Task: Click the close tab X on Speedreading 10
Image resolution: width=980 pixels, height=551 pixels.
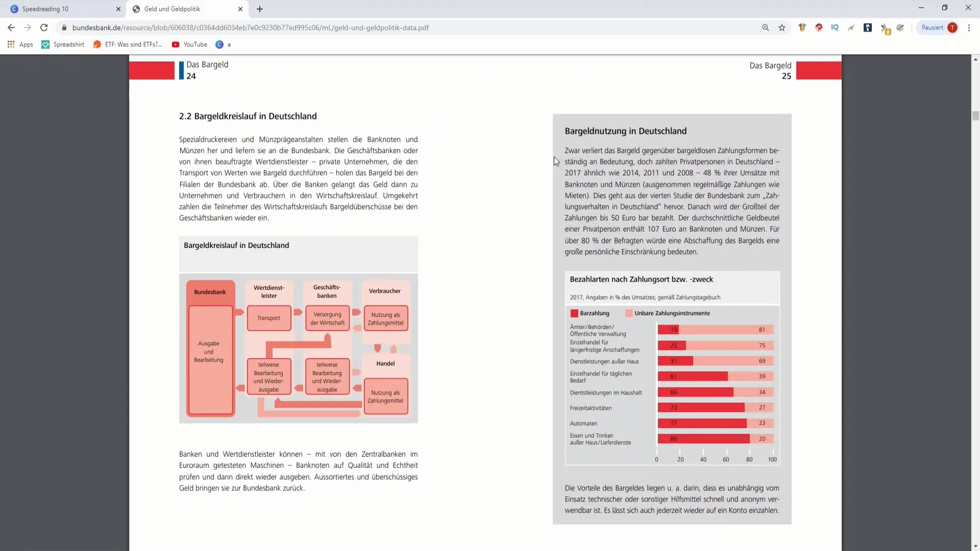Action: pyautogui.click(x=117, y=9)
